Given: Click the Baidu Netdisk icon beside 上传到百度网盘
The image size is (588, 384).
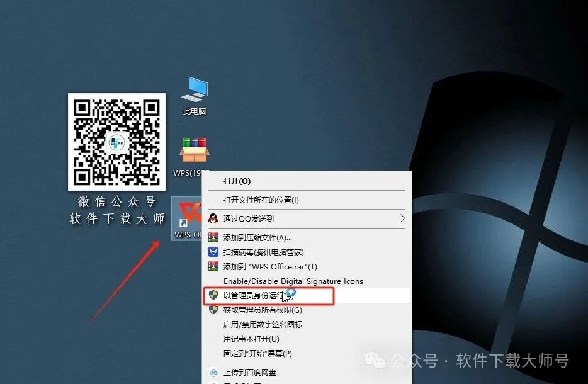Looking at the screenshot, I should point(214,372).
